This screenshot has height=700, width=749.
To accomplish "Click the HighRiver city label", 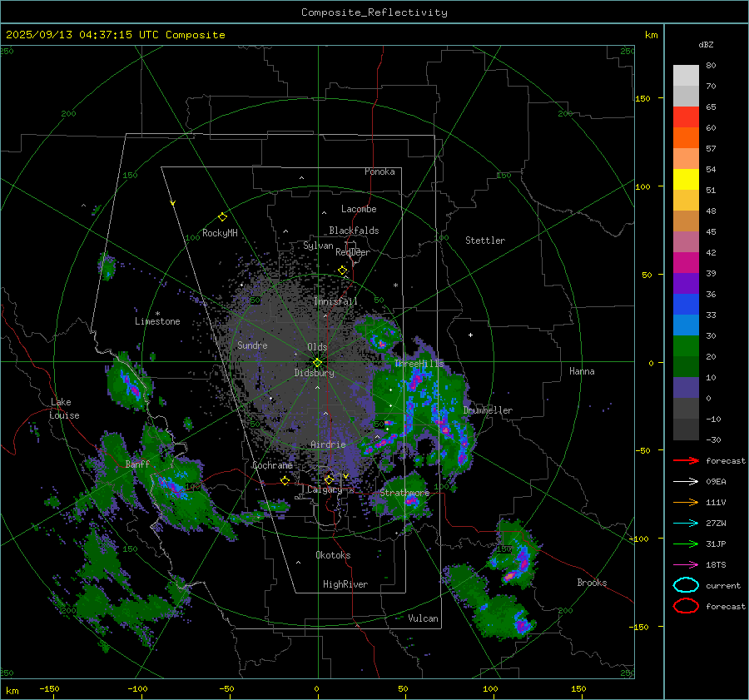I will (x=345, y=584).
